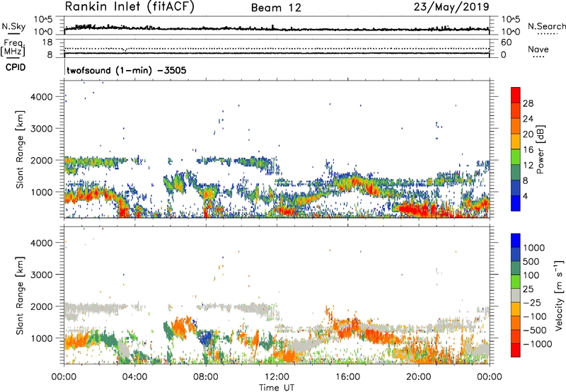Click the '04:00' time axis tick
This screenshot has width=566, height=392.
[134, 376]
